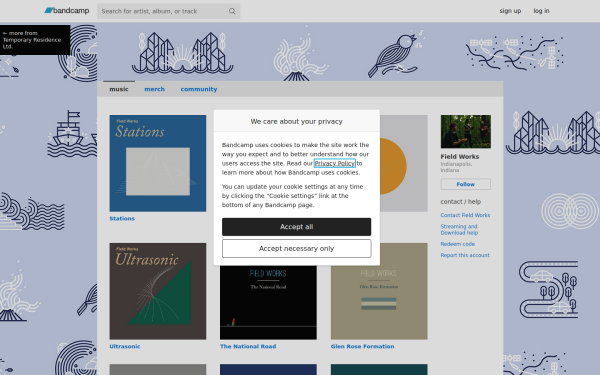
Task: Click the Glen Rose Formation title link
Action: point(362,346)
